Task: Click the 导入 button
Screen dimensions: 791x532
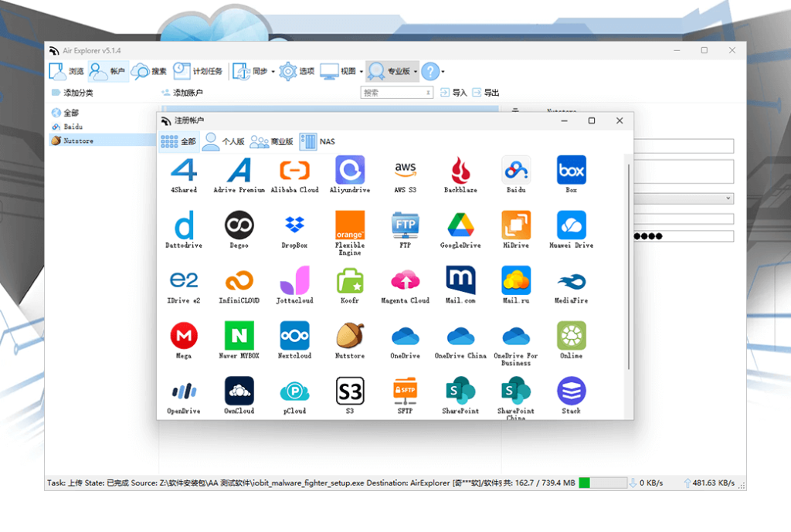Action: click(x=453, y=93)
